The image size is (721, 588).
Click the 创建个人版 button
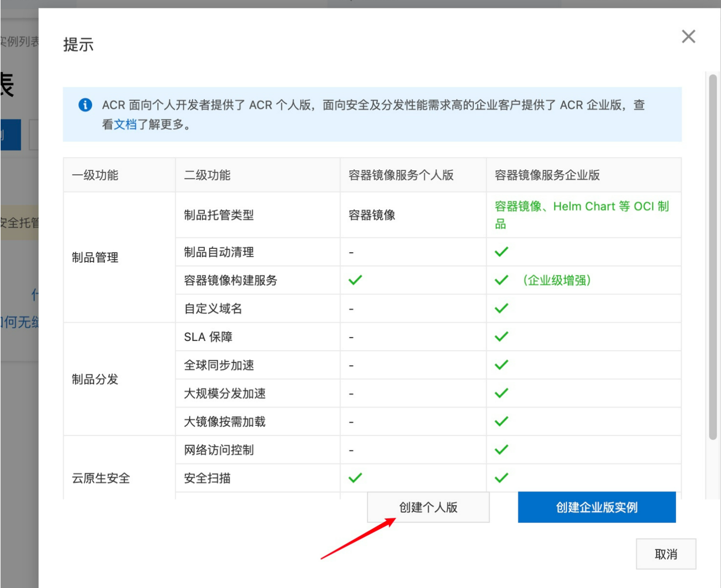428,507
